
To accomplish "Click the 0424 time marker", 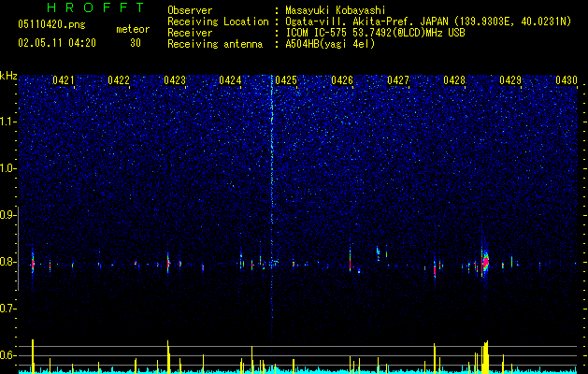I will tap(230, 80).
